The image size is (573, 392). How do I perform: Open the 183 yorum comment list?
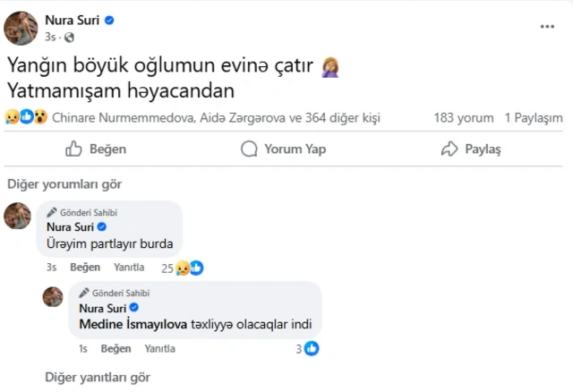tap(463, 117)
